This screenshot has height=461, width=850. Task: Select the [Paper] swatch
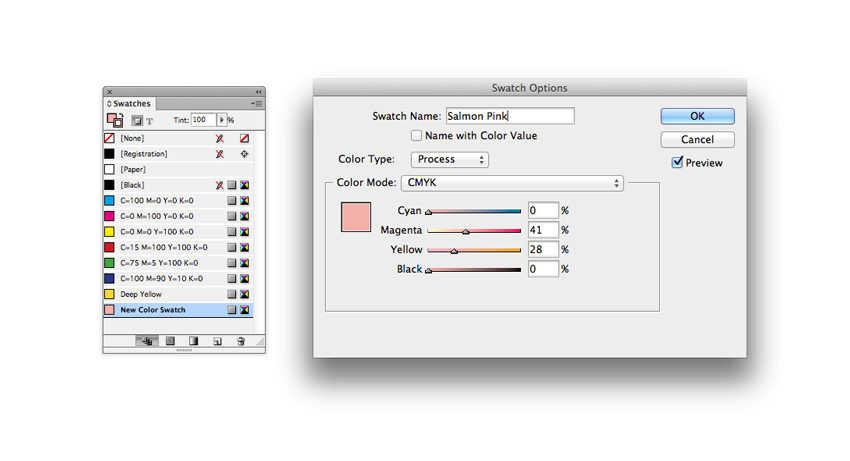pyautogui.click(x=178, y=170)
